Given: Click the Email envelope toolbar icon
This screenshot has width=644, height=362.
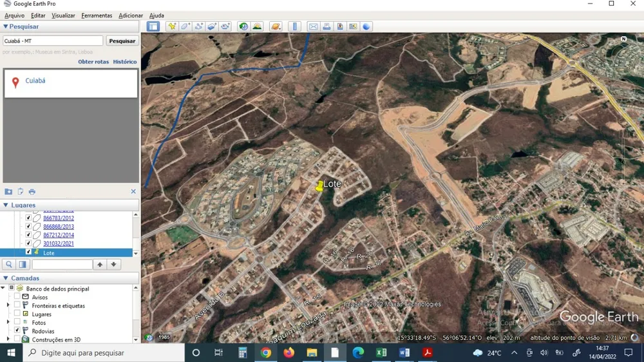Looking at the screenshot, I should pyautogui.click(x=314, y=26).
